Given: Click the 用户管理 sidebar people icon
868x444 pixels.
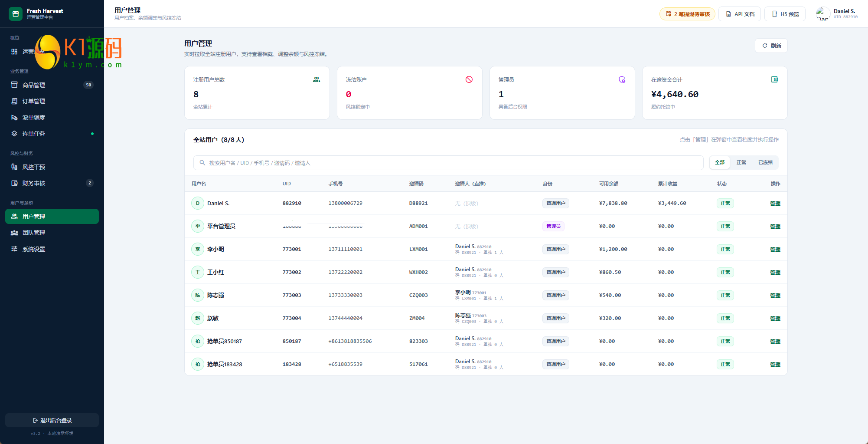Looking at the screenshot, I should 14,217.
